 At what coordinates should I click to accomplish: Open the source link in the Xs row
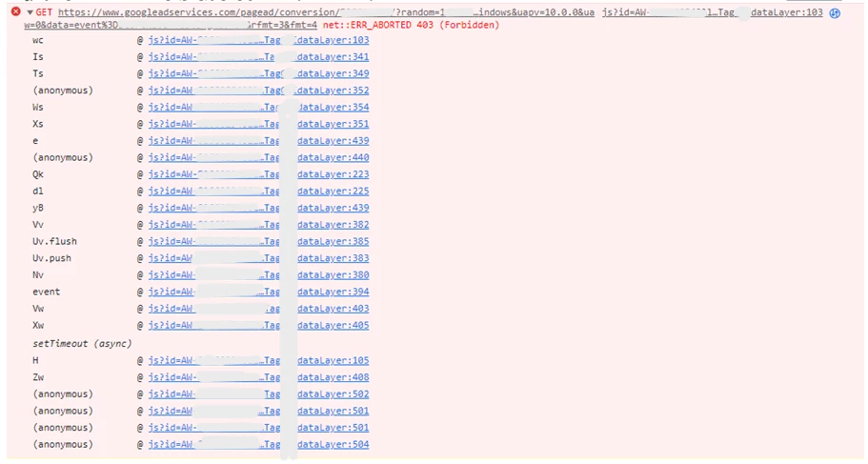click(258, 124)
